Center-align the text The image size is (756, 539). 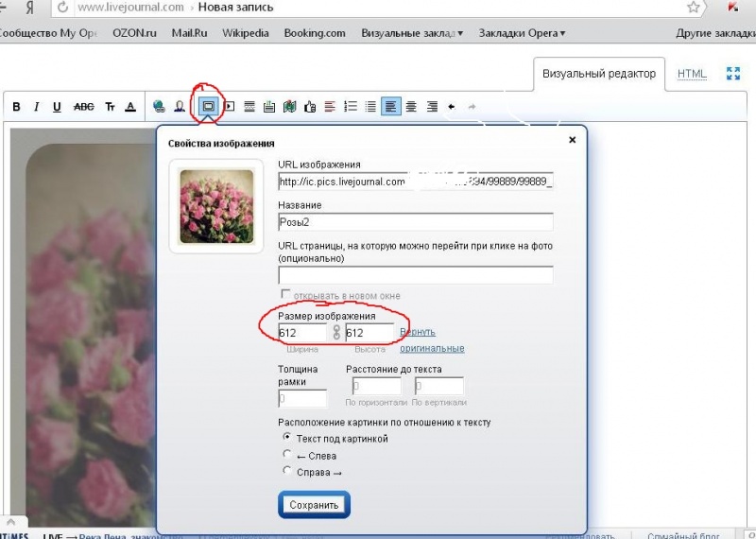coord(411,107)
